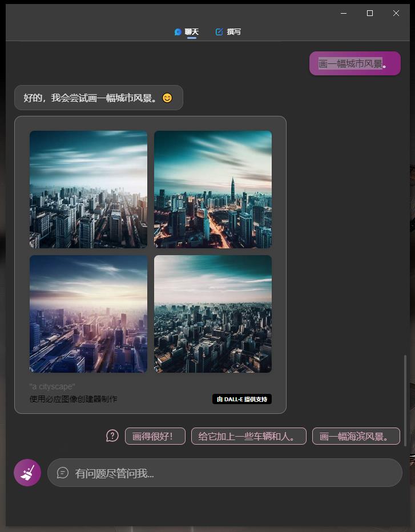Screen dimensions: 415x532
Task: Click the smiley emoji in the reply
Action: (167, 98)
